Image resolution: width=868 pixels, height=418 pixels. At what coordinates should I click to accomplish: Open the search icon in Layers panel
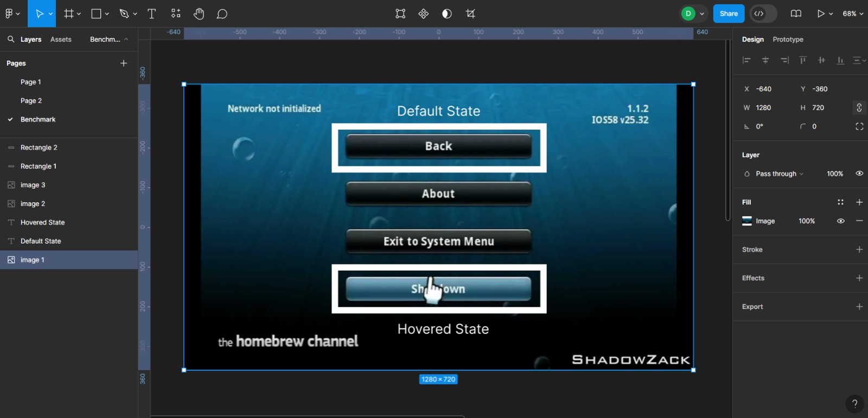point(11,39)
